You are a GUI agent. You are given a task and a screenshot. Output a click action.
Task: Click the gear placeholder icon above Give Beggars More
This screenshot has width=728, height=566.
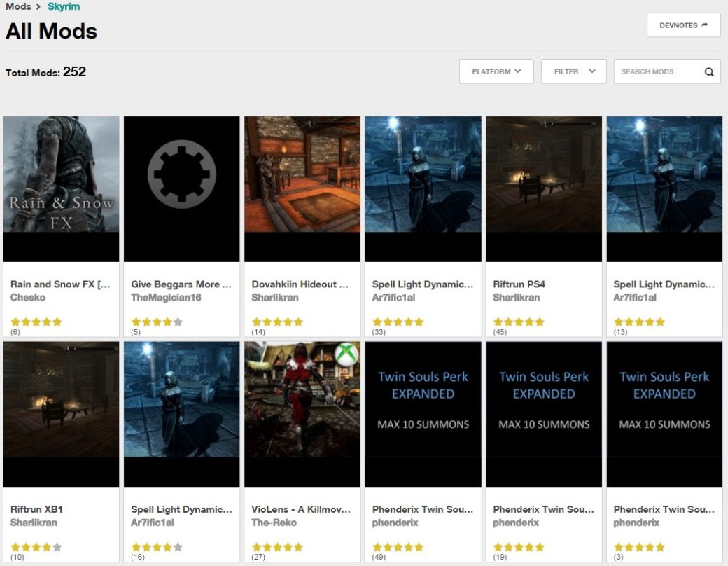(181, 174)
